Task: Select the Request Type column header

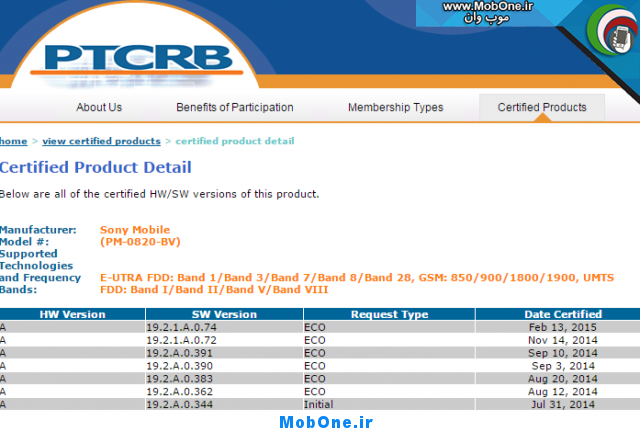Action: pyautogui.click(x=389, y=314)
